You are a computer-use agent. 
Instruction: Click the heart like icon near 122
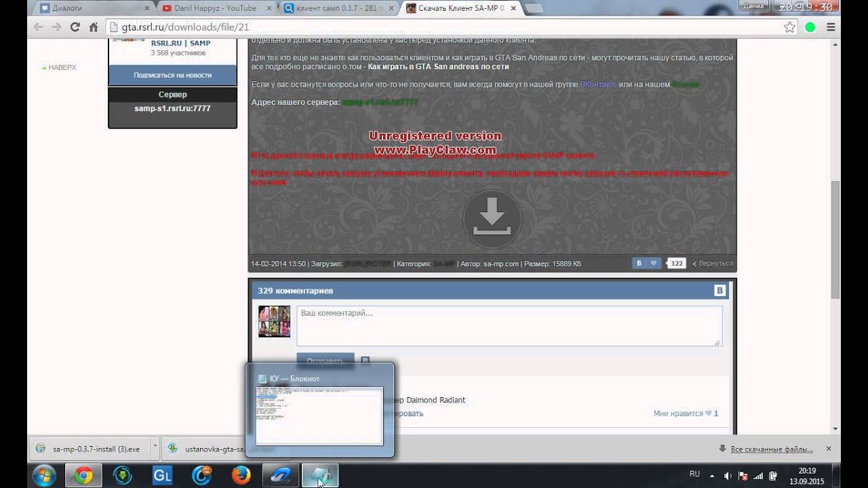[654, 264]
